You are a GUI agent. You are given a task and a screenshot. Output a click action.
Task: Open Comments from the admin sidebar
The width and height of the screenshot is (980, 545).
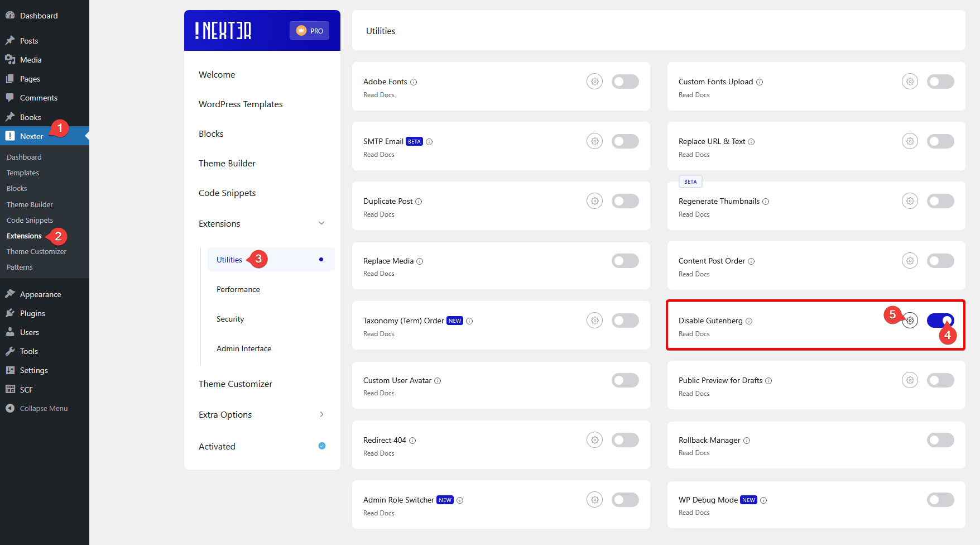click(37, 98)
